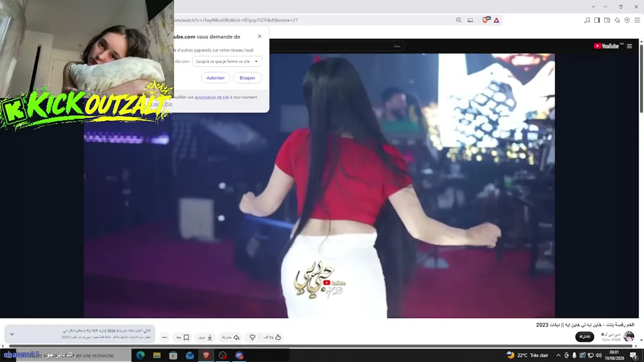
Task: Open Microsoft Store from taskbar
Action: tap(174, 355)
